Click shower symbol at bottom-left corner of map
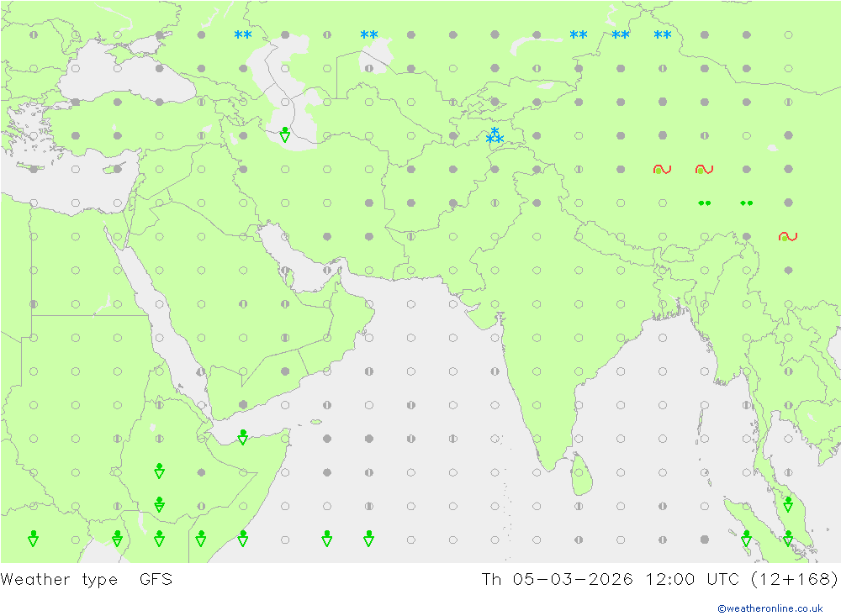841x616 pixels. 34,539
